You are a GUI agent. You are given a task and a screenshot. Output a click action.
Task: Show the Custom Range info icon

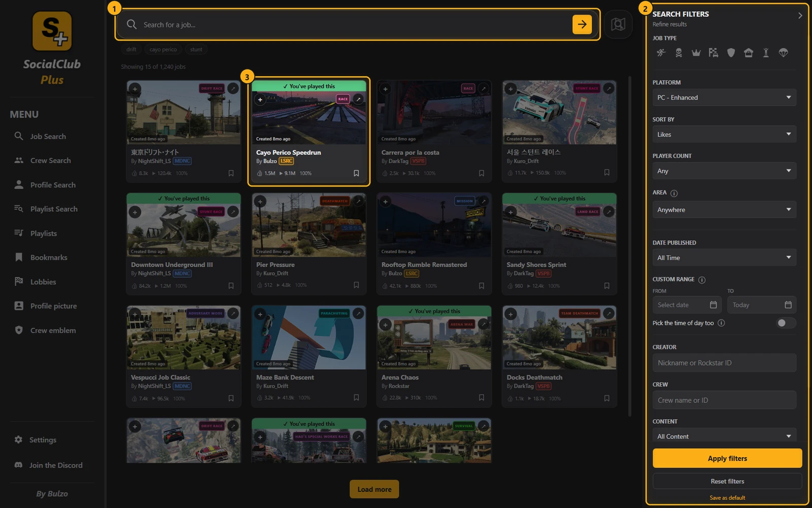[702, 280]
